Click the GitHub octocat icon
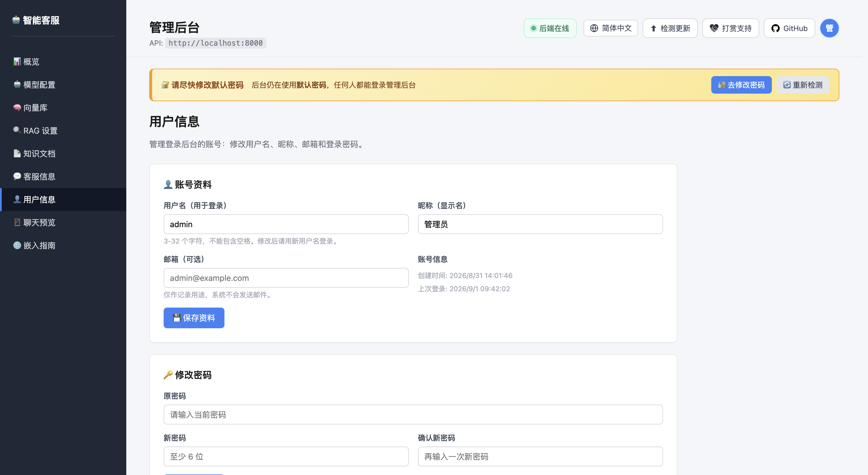The width and height of the screenshot is (868, 475). pyautogui.click(x=776, y=28)
